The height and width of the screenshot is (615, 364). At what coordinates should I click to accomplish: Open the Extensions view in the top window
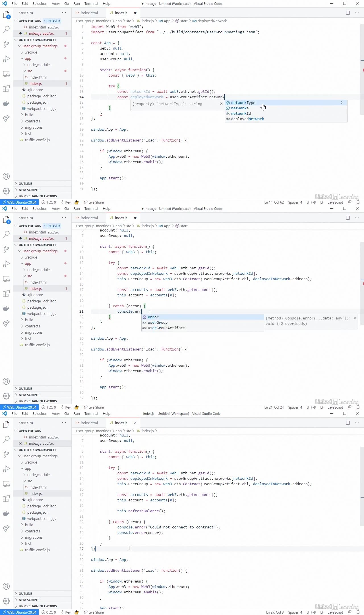6,89
